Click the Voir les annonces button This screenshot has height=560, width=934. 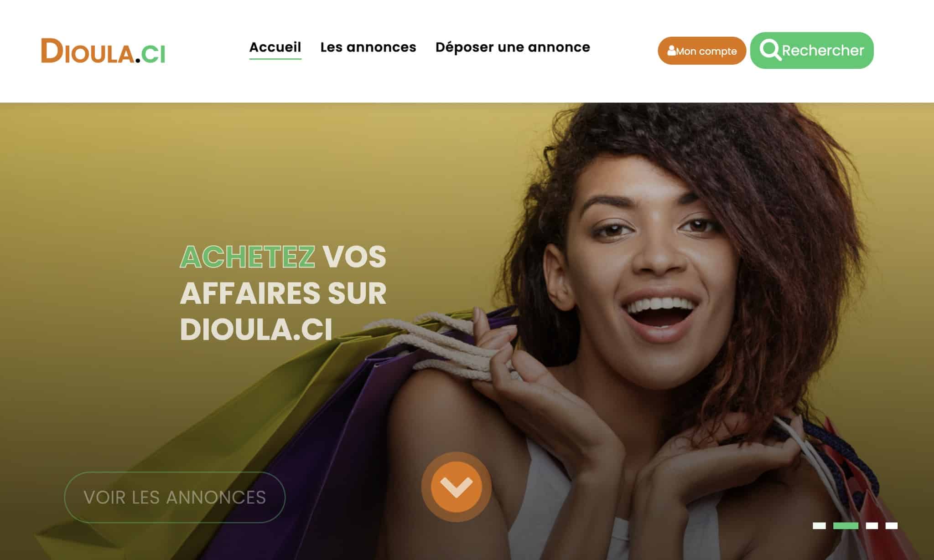175,497
